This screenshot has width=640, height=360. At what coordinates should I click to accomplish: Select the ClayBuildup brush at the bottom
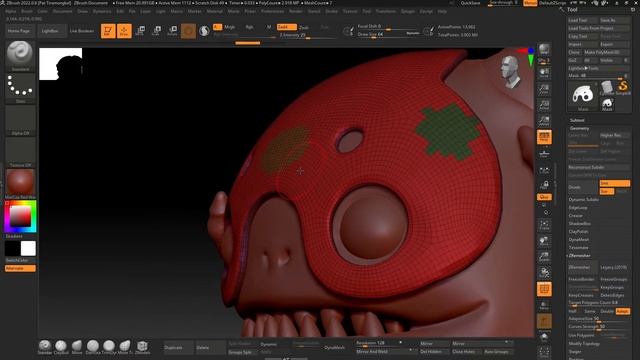pyautogui.click(x=61, y=347)
